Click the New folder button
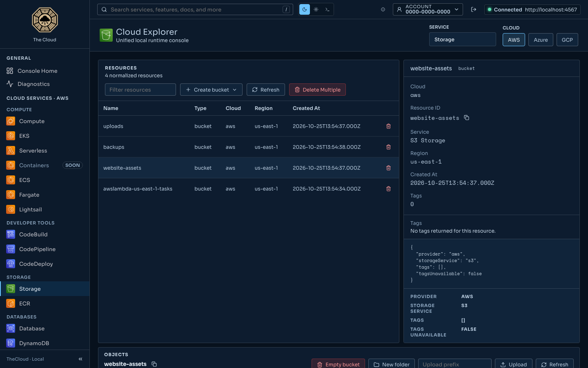The image size is (588, 368). (392, 364)
